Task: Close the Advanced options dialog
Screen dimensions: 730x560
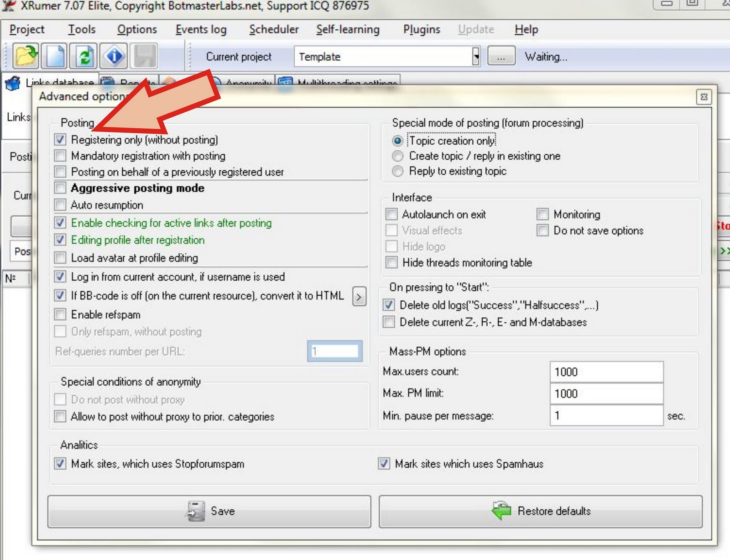Action: pos(704,97)
